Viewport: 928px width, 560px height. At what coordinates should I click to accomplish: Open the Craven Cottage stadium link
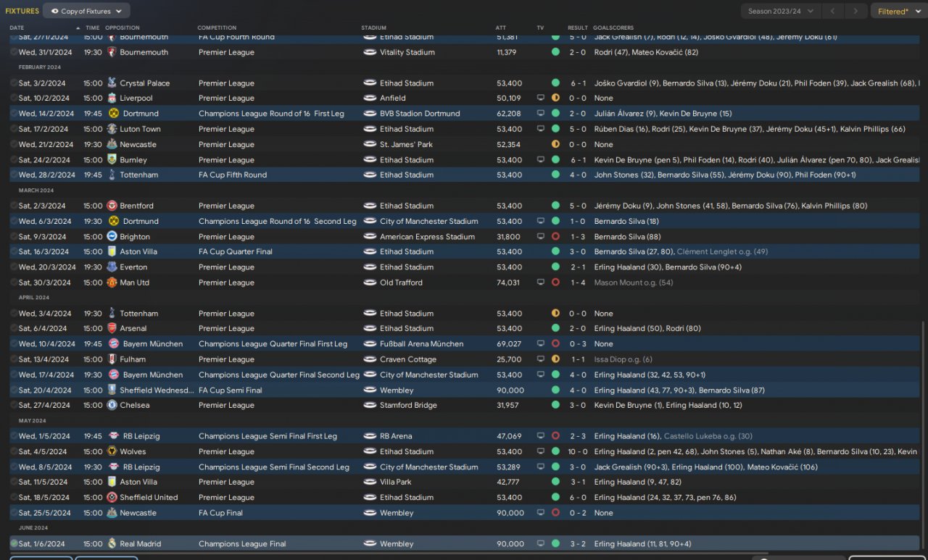408,359
